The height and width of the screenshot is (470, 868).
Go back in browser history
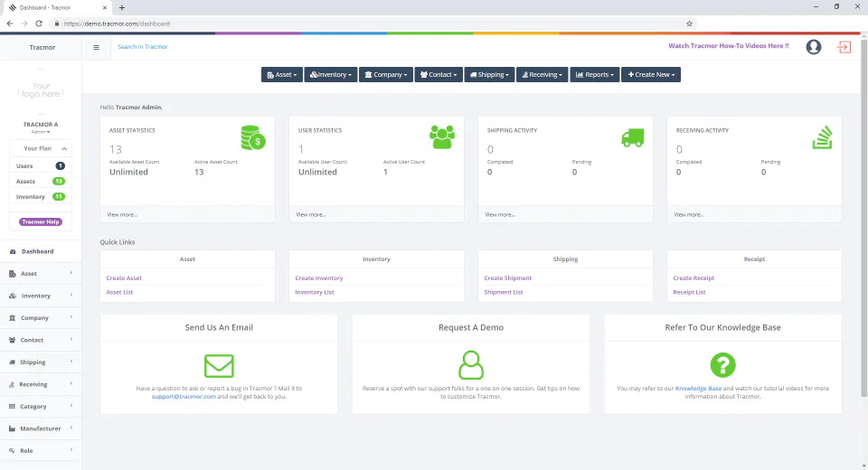(10, 23)
